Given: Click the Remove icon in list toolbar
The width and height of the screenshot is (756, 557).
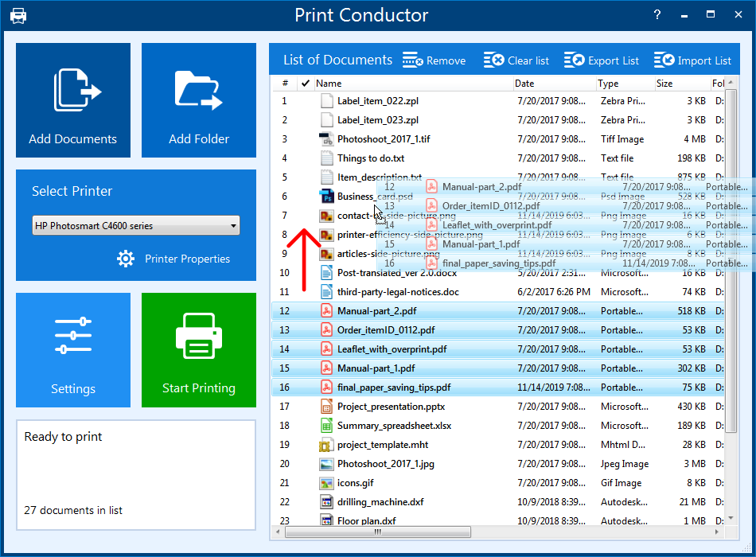Looking at the screenshot, I should (412, 60).
